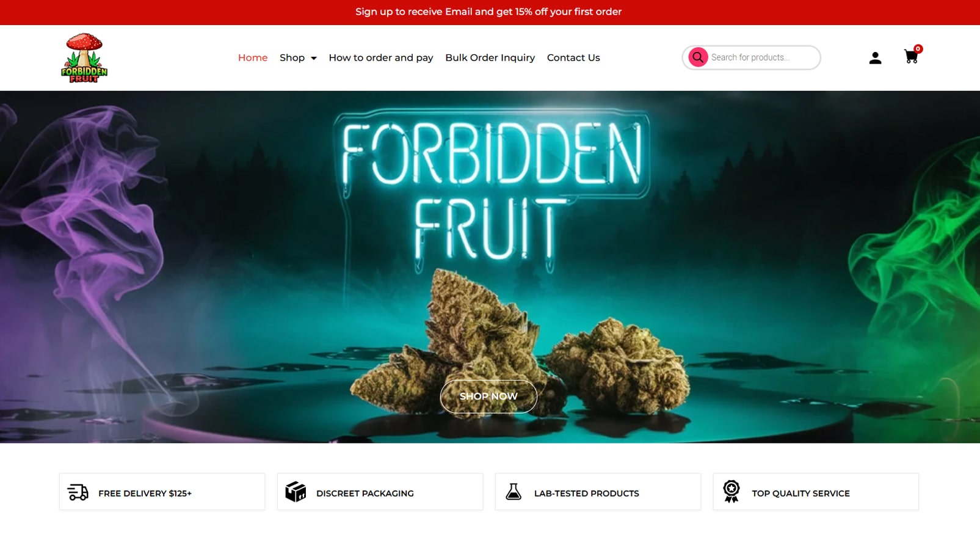The height and width of the screenshot is (537, 980).
Task: Open the shopping cart icon
Action: point(911,57)
